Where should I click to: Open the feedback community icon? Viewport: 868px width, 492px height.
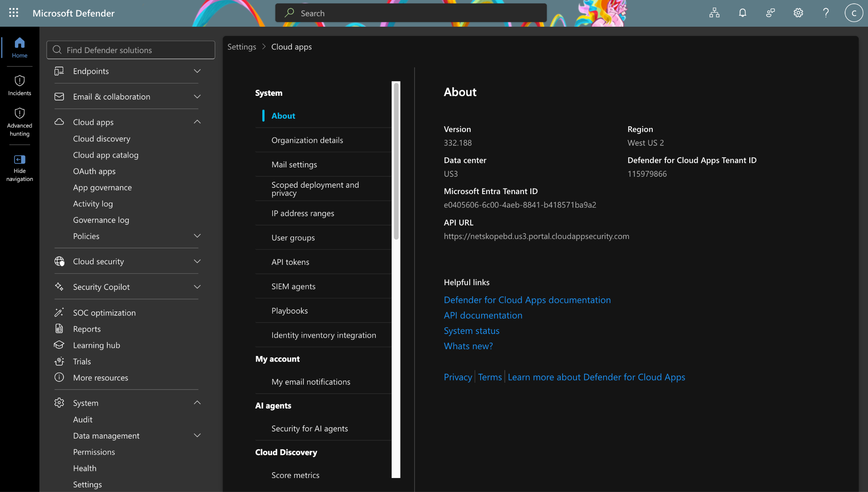771,13
